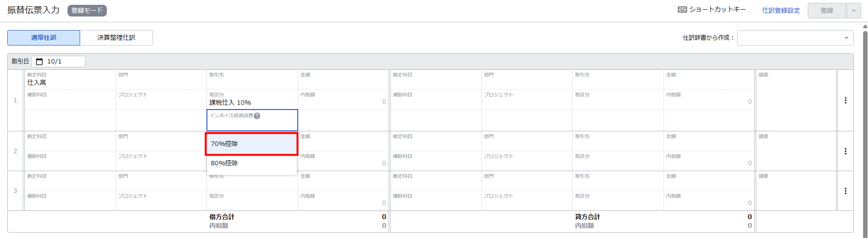The height and width of the screenshot is (238, 868).
Task: Open the row 3 three-dot menu
Action: point(845,191)
